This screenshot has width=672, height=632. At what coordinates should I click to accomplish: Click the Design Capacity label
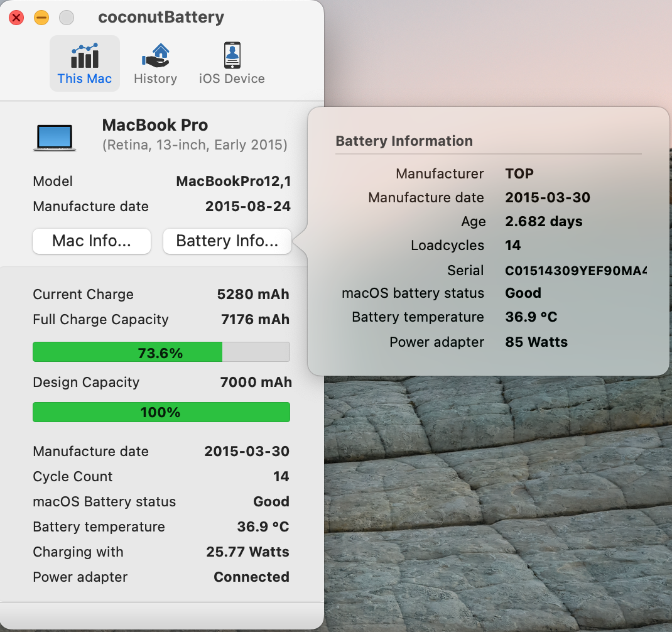[86, 383]
